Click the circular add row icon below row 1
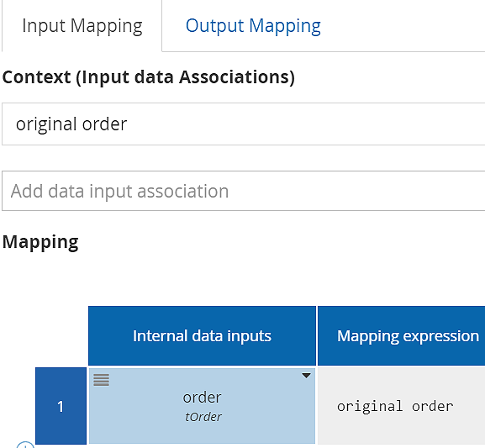Viewport: 485px width, 448px height. pyautogui.click(x=25, y=445)
